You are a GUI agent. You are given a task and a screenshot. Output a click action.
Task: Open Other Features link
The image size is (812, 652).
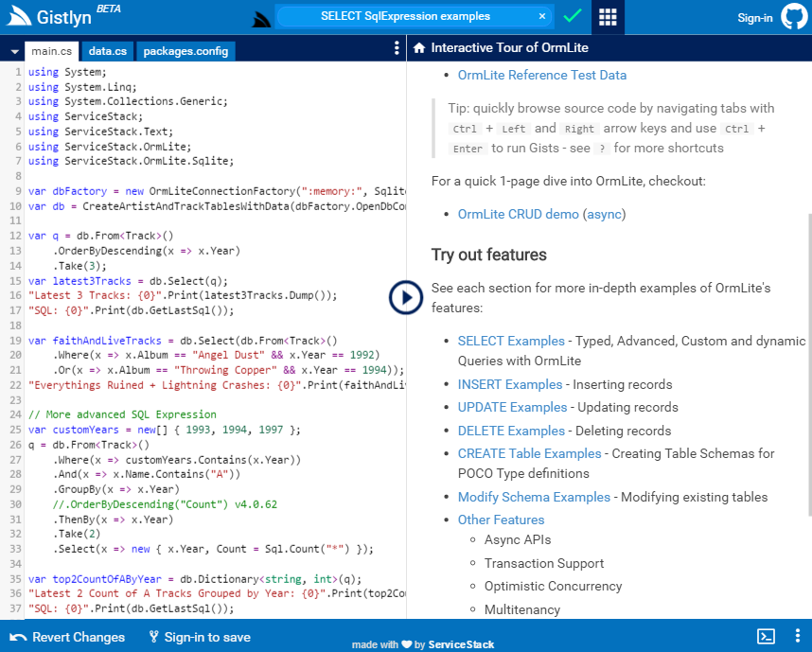pos(501,520)
